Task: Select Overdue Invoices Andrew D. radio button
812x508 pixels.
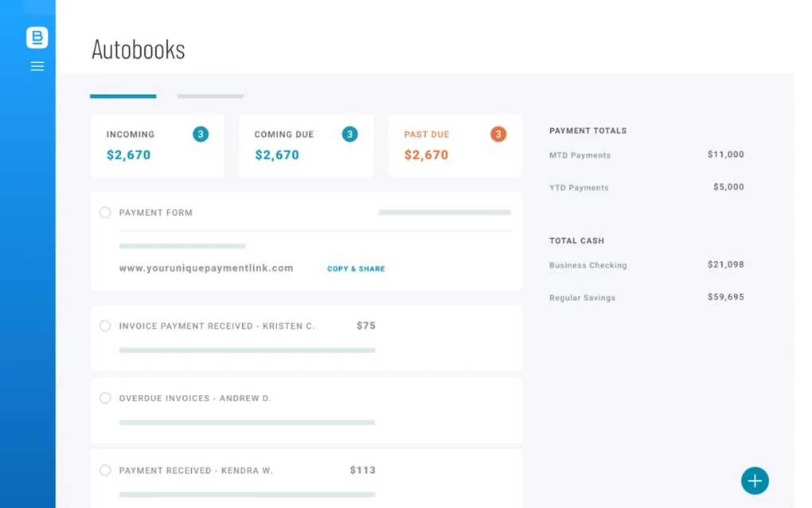Action: [x=105, y=398]
